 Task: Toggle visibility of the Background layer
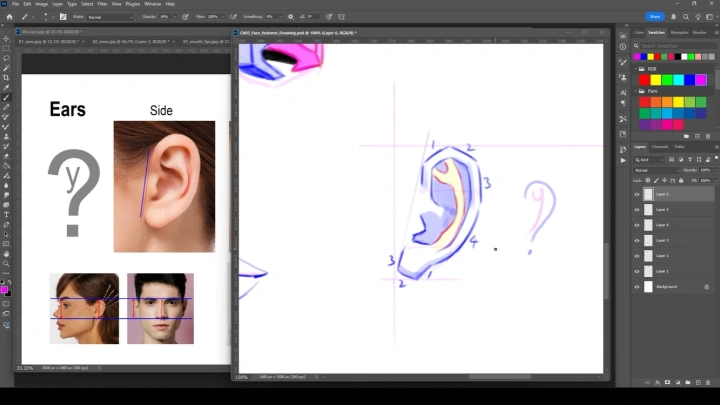(x=637, y=287)
